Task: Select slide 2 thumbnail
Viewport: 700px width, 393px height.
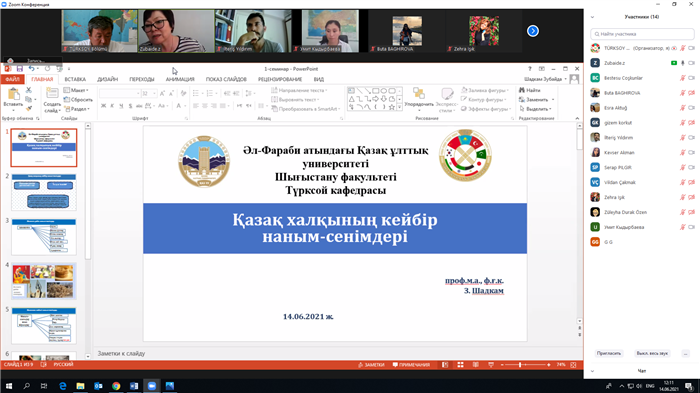Action: click(x=44, y=192)
